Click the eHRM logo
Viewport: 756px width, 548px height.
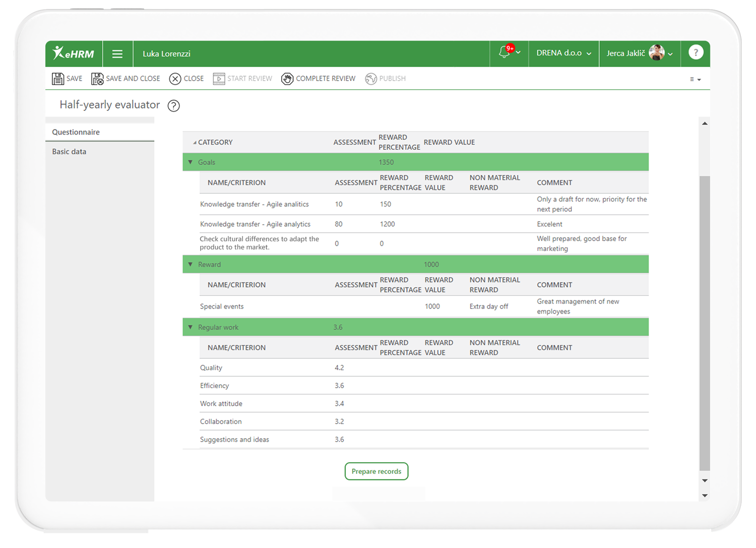click(74, 53)
